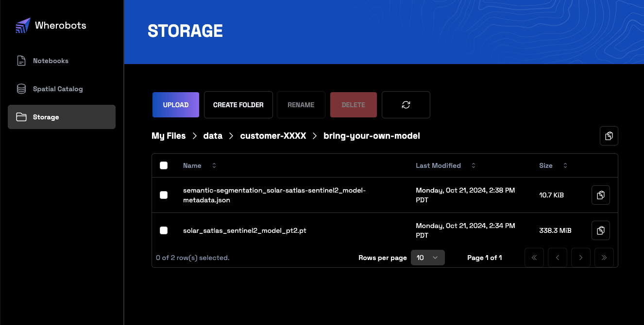The image size is (644, 325).
Task: Jump to the last page of results
Action: coord(604,257)
